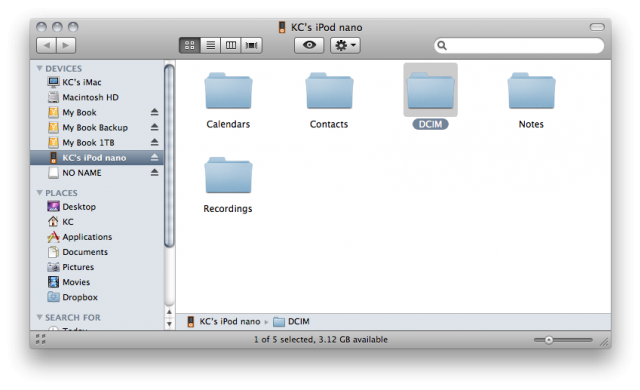640x390 pixels.
Task: Eject the NO NAME volume
Action: click(x=154, y=172)
